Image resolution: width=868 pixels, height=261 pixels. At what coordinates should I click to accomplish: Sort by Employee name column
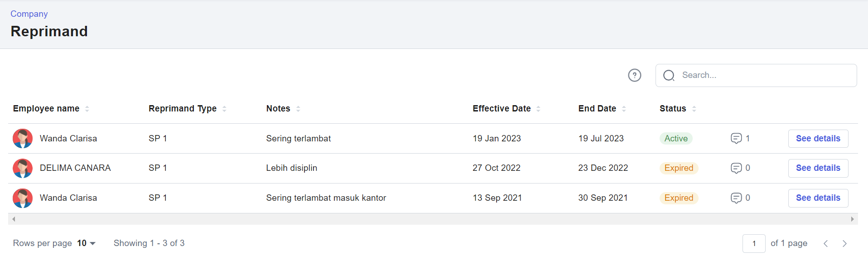point(87,109)
